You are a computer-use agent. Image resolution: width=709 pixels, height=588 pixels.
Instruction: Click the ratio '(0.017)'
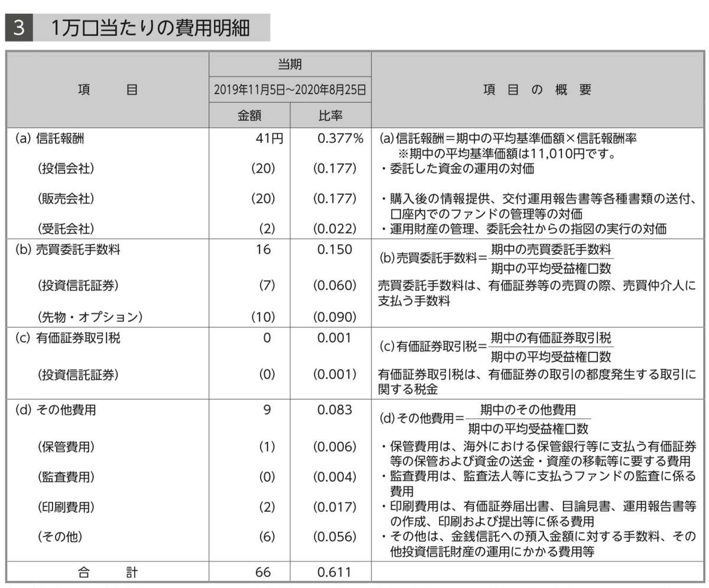point(335,507)
